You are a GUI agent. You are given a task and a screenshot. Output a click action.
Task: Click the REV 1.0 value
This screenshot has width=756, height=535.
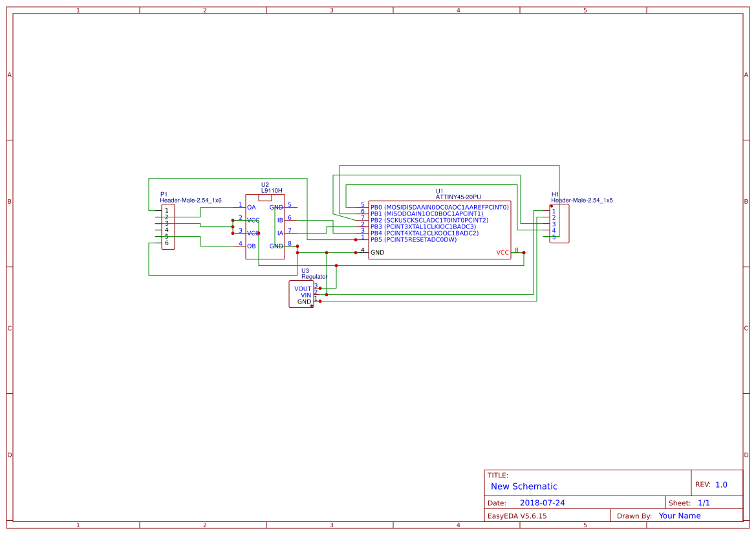pos(721,485)
